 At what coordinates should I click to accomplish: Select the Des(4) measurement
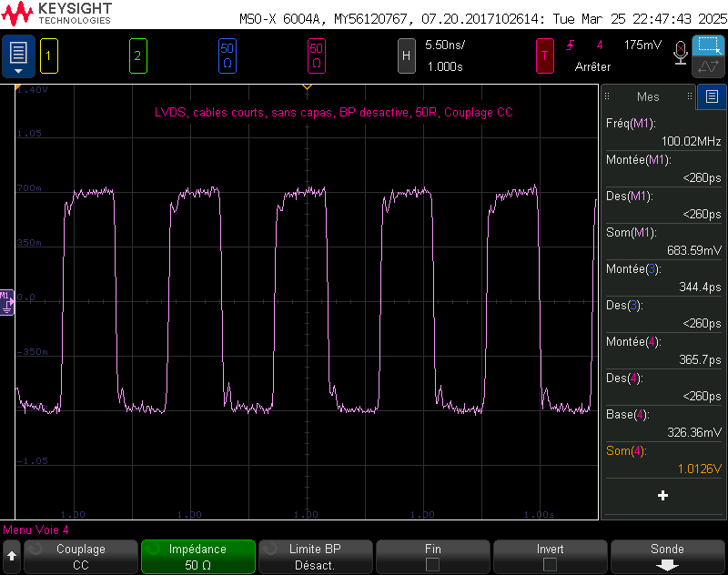point(663,387)
